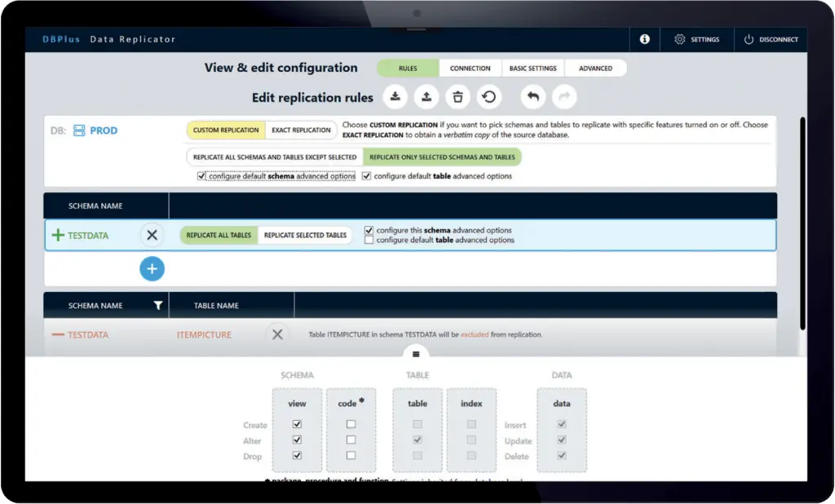Select EXACT REPLICATION mode

[x=301, y=130]
